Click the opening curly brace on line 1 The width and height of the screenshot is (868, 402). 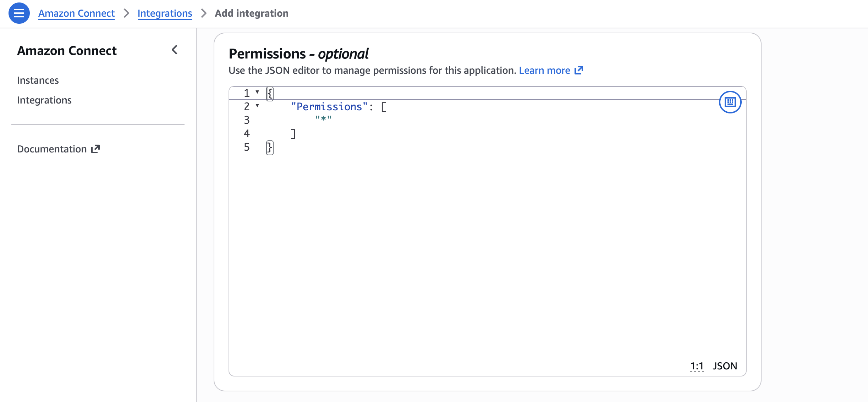[270, 94]
